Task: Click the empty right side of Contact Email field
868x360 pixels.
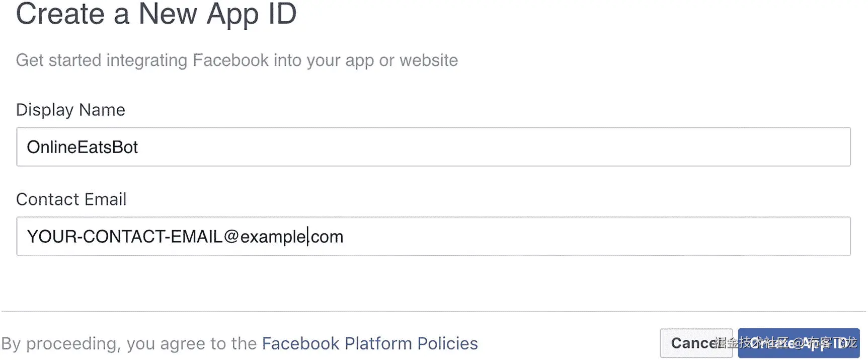Action: click(x=704, y=236)
